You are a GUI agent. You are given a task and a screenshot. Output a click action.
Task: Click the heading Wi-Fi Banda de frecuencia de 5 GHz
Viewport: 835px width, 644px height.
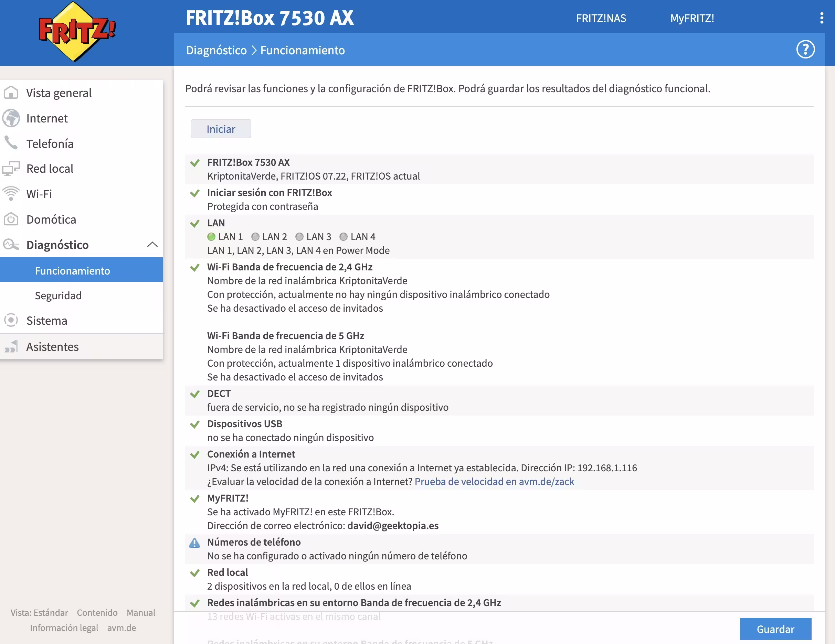[285, 335]
